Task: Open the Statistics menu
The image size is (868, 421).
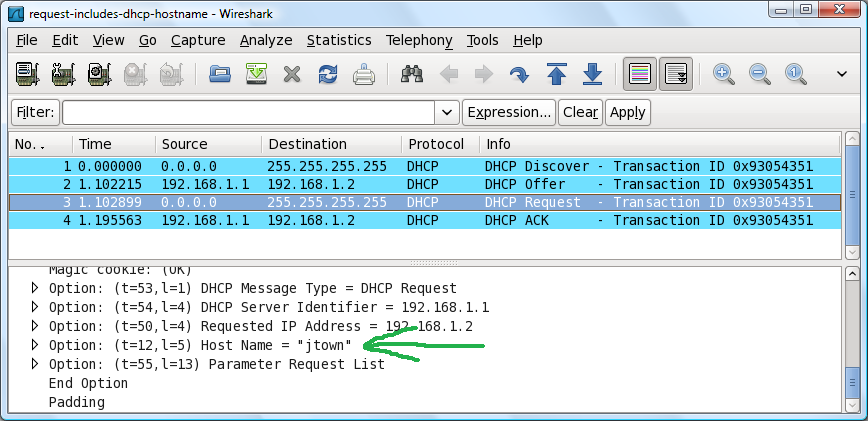Action: [338, 40]
